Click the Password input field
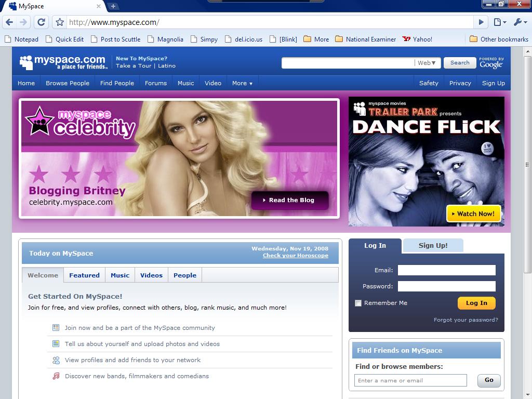 [446, 286]
